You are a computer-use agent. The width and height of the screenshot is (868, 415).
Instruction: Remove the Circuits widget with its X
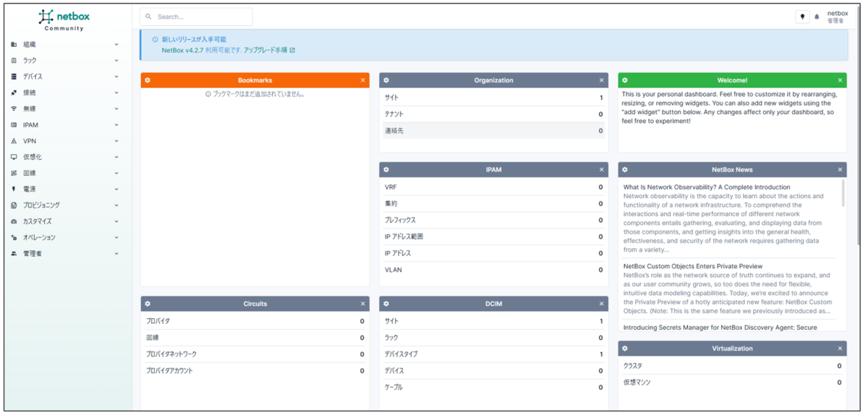click(362, 304)
